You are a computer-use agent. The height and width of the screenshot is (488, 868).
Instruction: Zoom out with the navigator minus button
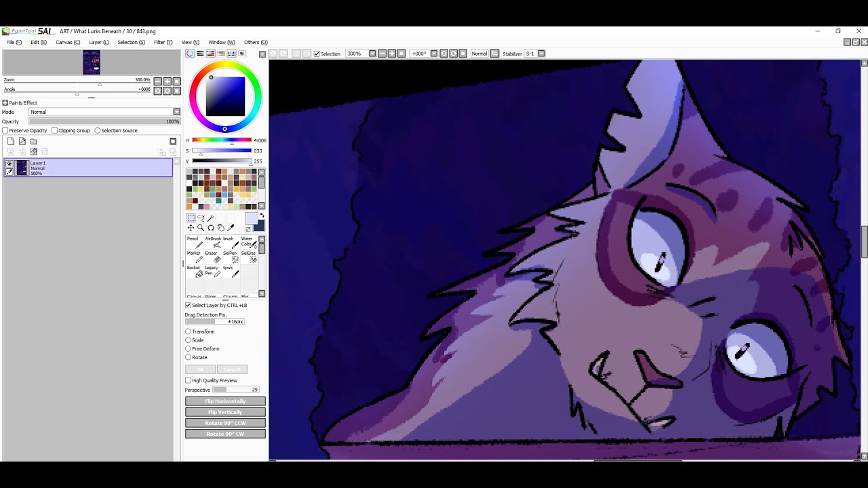click(x=157, y=81)
